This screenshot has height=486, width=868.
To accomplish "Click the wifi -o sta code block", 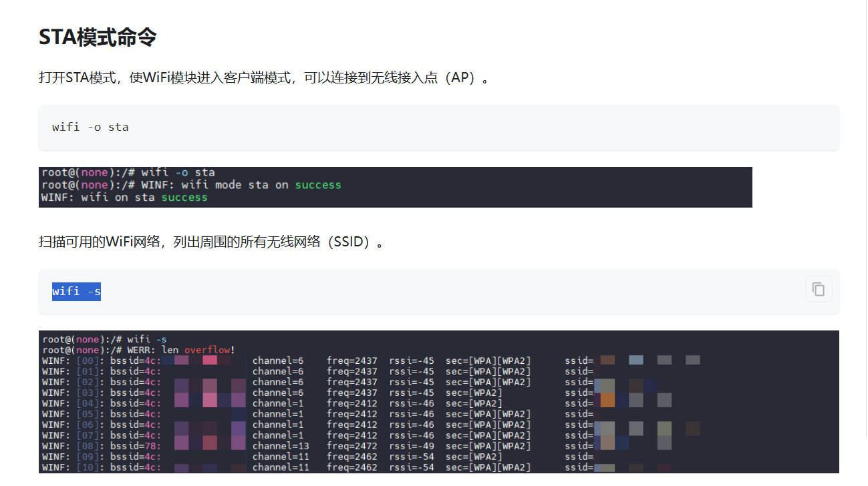I will pos(90,127).
